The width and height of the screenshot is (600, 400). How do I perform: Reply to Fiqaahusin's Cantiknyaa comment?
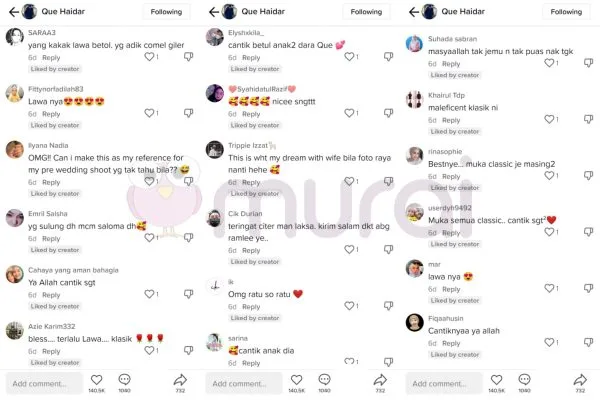pos(451,343)
